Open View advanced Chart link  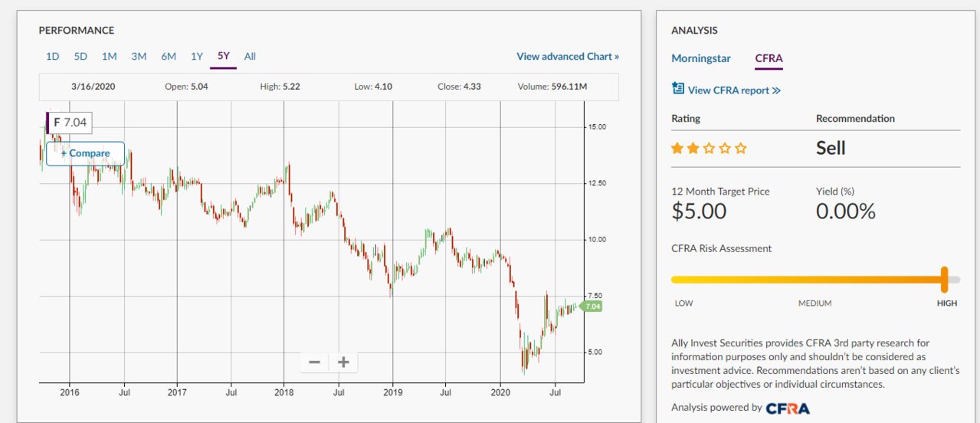tap(568, 56)
